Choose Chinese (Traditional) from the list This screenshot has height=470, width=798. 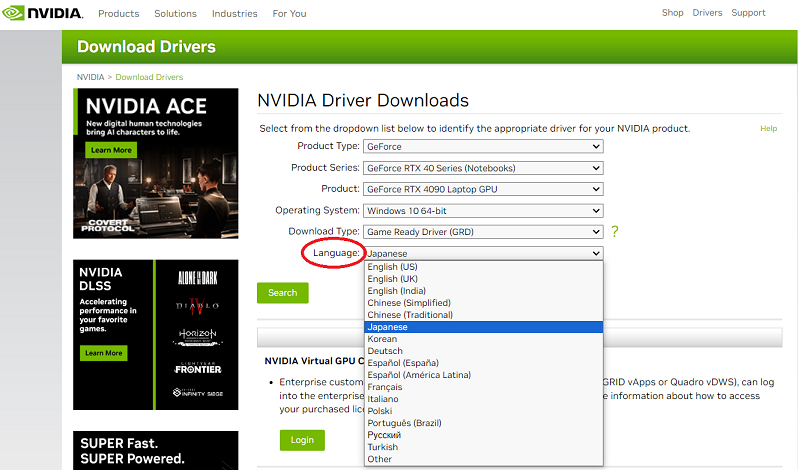point(484,315)
